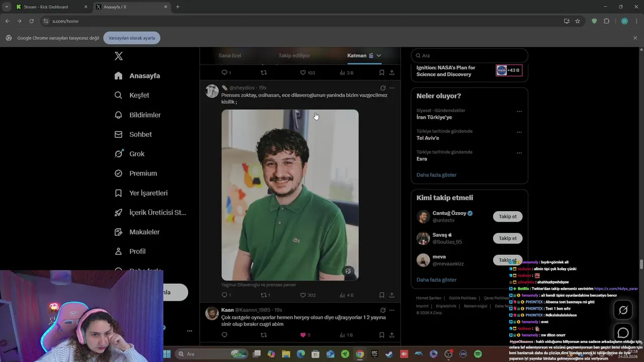Image resolution: width=644 pixels, height=362 pixels.
Task: Open more options for Esra trend
Action: click(519, 153)
